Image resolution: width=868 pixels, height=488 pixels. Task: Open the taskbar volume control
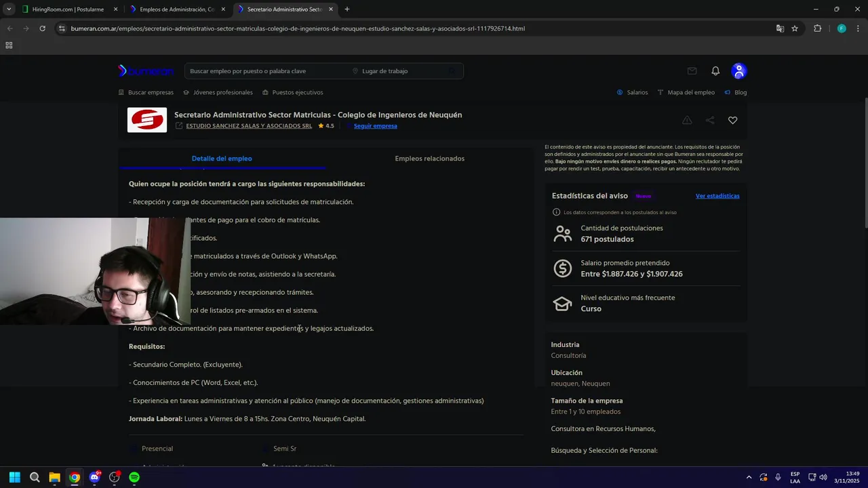point(823,477)
